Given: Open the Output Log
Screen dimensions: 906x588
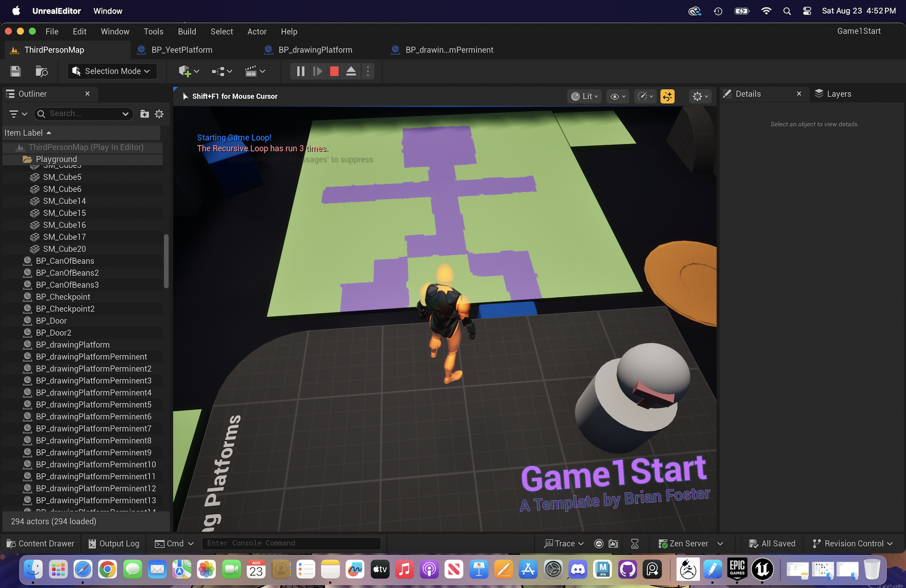Looking at the screenshot, I should tap(114, 544).
